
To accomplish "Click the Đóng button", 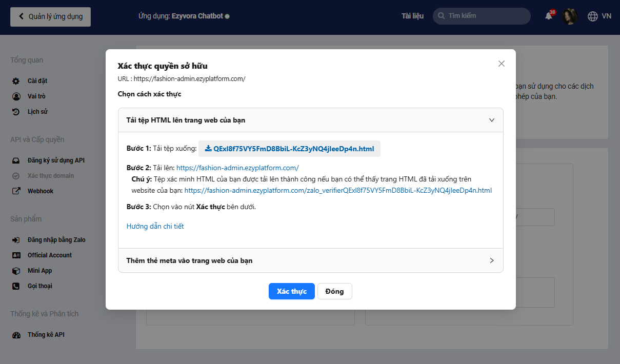I will 334,291.
